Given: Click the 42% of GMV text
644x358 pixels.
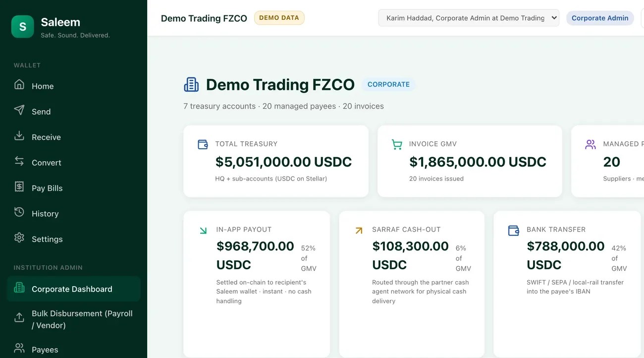Looking at the screenshot, I should click(x=619, y=258).
